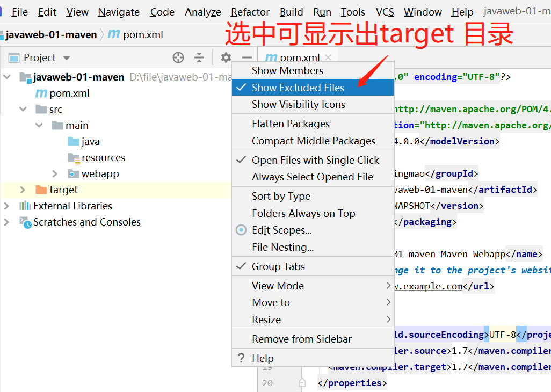This screenshot has height=392, width=551.
Task: Click the Maven icon beside pom.xml in tree
Action: click(x=41, y=93)
